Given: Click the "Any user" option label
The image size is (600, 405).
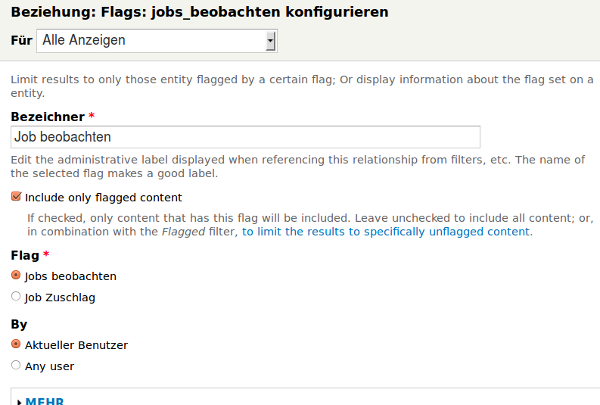Looking at the screenshot, I should pos(49,366).
